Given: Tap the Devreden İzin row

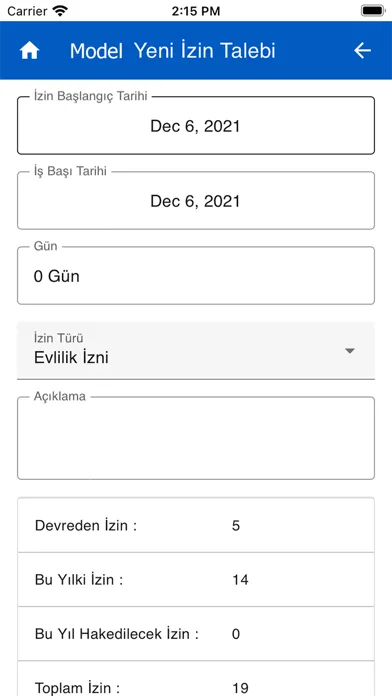Looking at the screenshot, I should (x=196, y=526).
